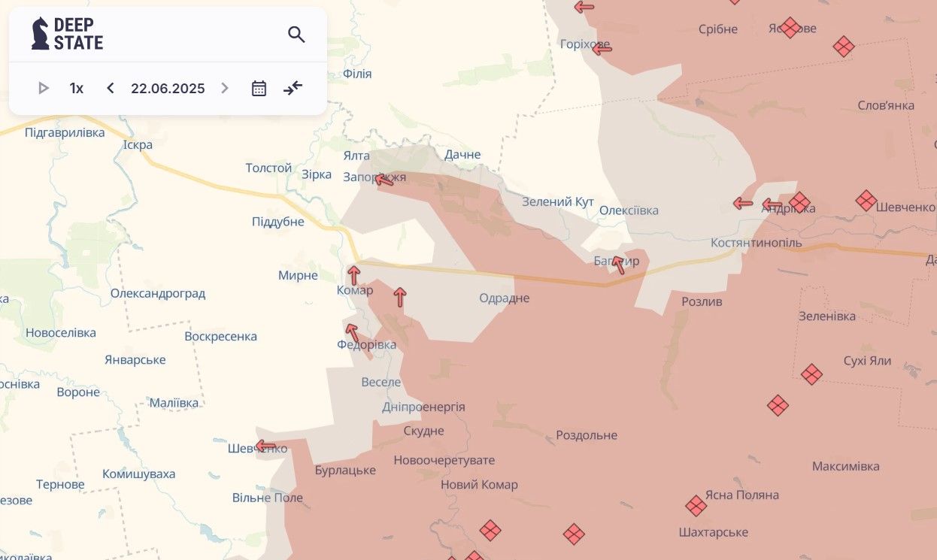Click the unit marker near Сухі Яли
This screenshot has height=560, width=937.
pyautogui.click(x=811, y=374)
